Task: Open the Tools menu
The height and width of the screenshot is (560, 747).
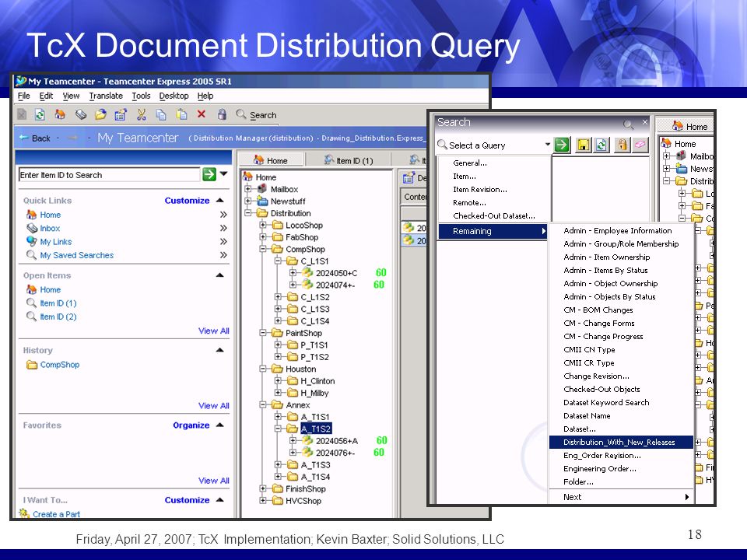Action: point(141,96)
